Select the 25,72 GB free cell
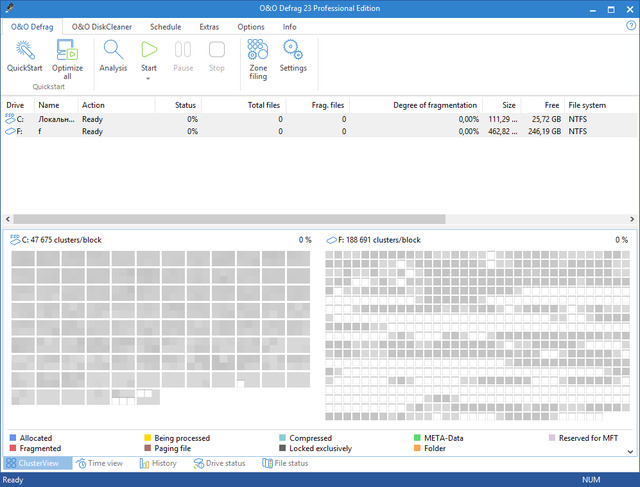 click(546, 119)
